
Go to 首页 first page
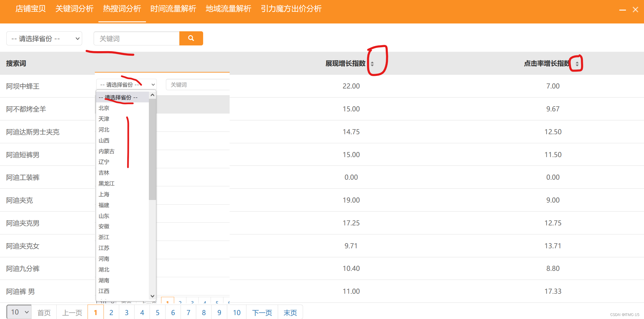pyautogui.click(x=44, y=312)
